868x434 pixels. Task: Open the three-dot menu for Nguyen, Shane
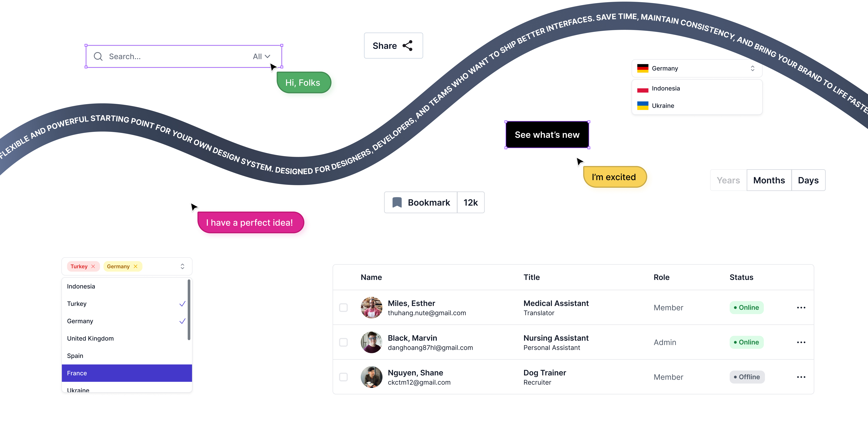[x=801, y=377]
